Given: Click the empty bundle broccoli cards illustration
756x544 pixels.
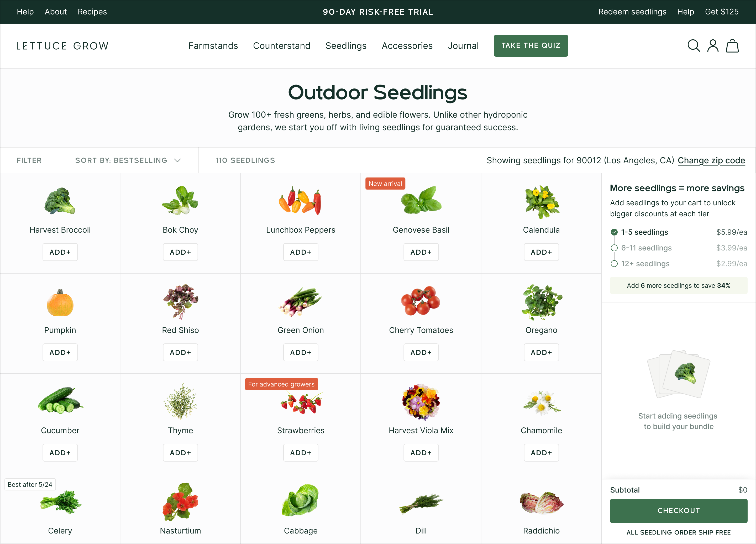Looking at the screenshot, I should (x=679, y=374).
